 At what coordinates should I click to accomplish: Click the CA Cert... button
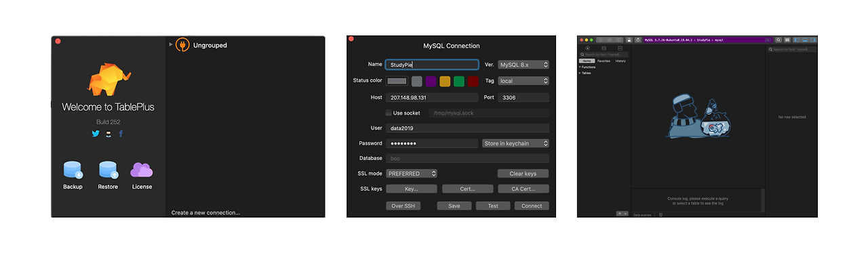point(523,189)
